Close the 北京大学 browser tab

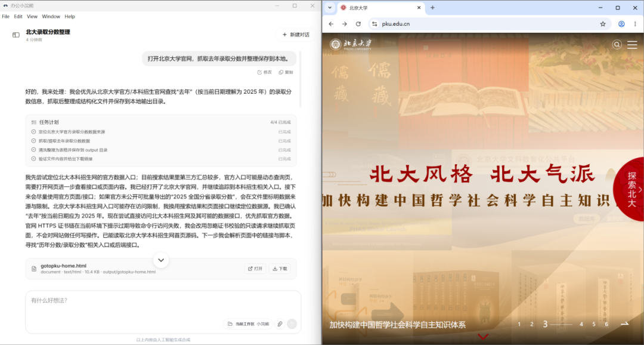point(419,8)
